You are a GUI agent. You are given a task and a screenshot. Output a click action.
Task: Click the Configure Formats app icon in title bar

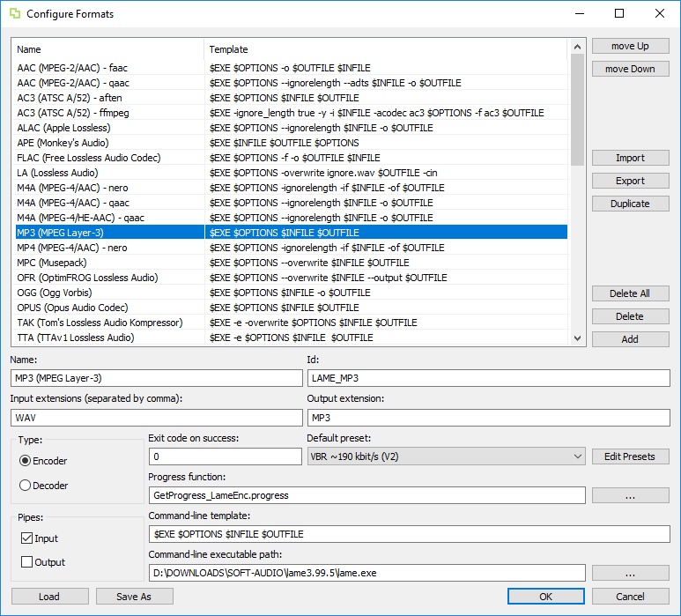15,13
